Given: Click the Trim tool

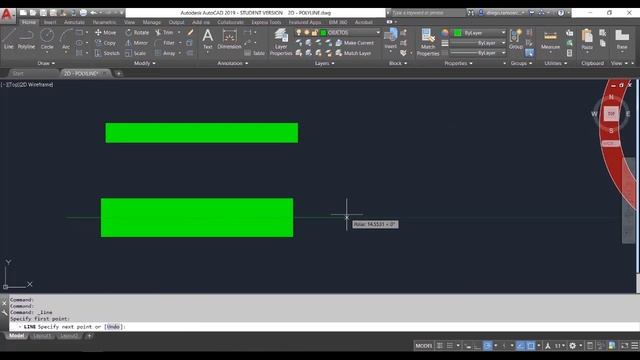Looking at the screenshot, I should [x=164, y=32].
